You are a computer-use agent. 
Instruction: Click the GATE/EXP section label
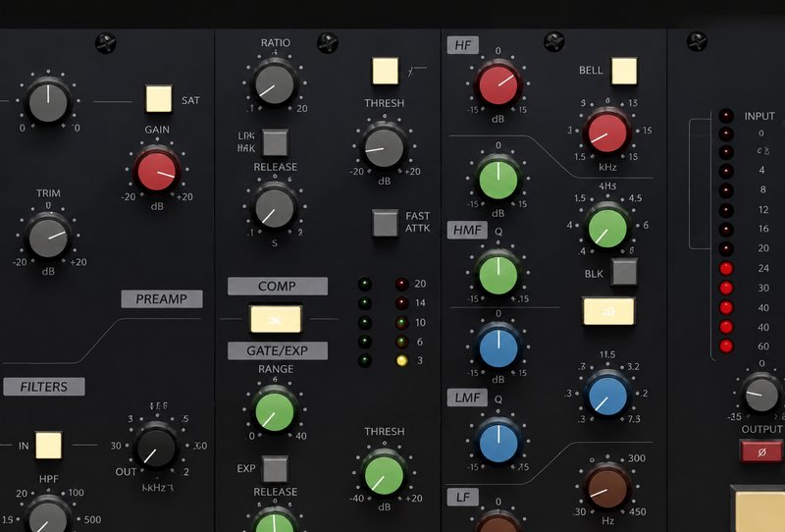[278, 350]
